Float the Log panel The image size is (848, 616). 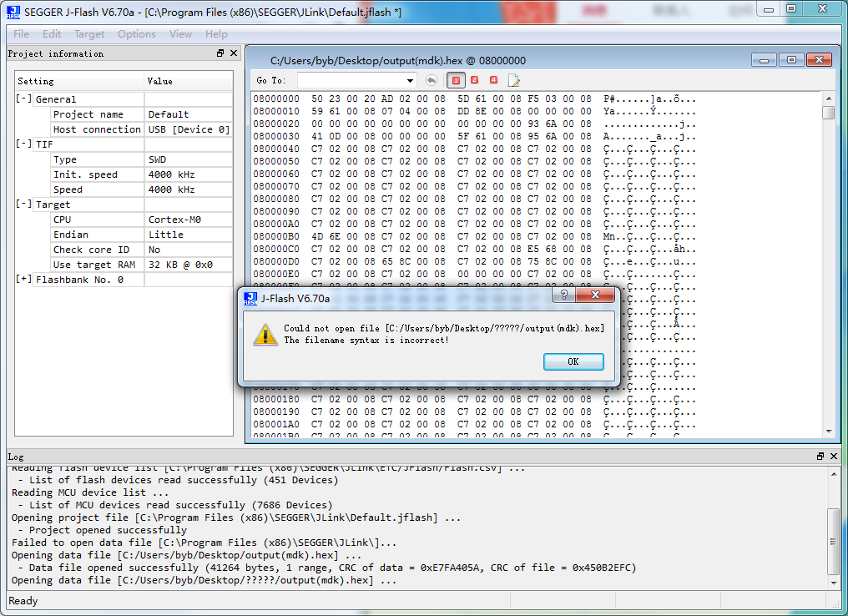click(820, 457)
